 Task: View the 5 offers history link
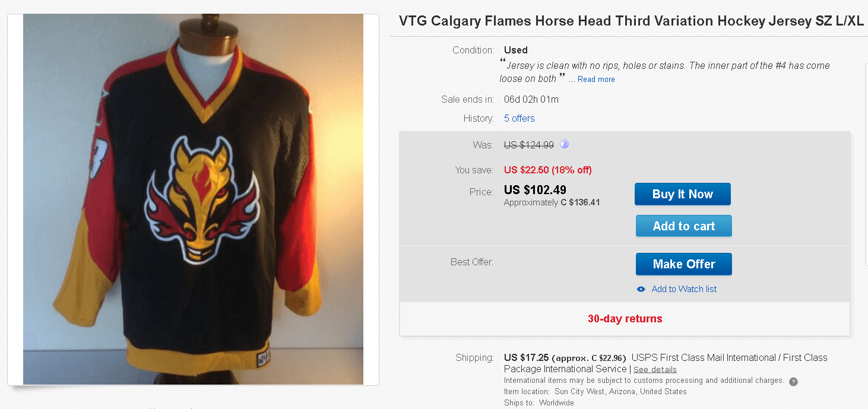[519, 118]
